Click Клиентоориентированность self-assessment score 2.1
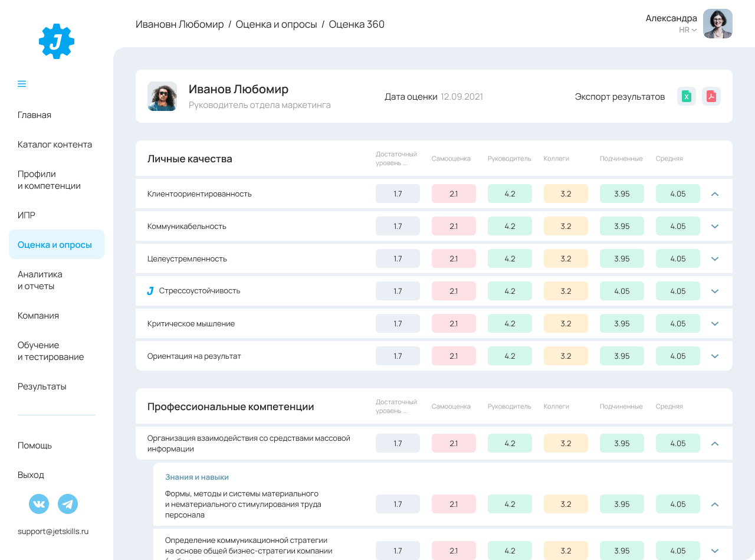The height and width of the screenshot is (560, 755). pyautogui.click(x=454, y=194)
